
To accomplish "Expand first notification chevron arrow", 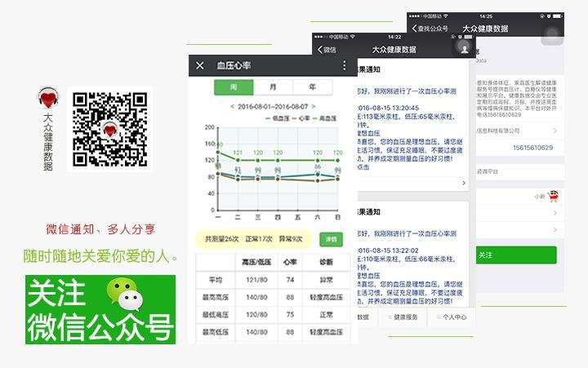I will tap(464, 183).
